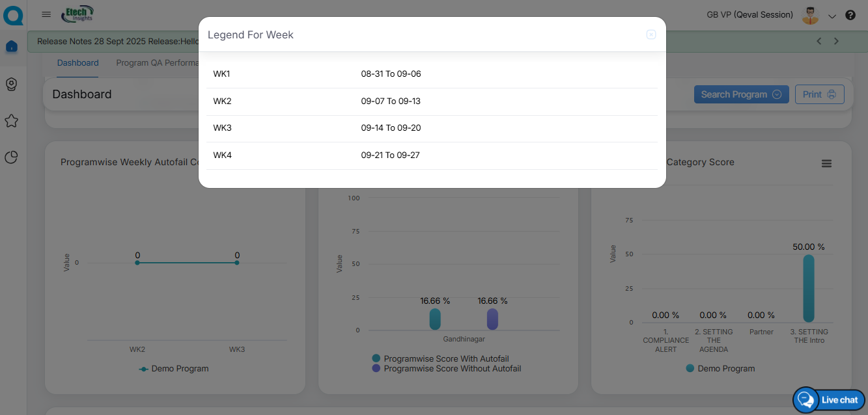The width and height of the screenshot is (868, 415).
Task: Open the star favorites icon in sidebar
Action: coord(11,121)
